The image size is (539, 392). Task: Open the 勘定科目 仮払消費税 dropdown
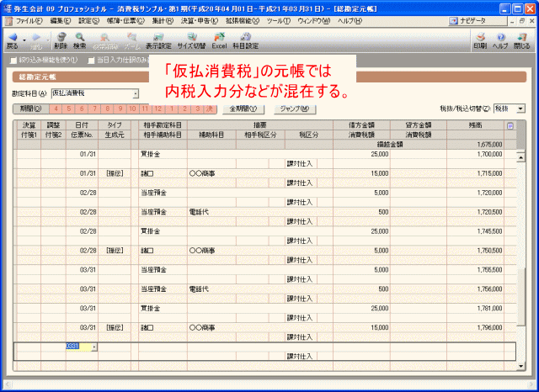136,93
